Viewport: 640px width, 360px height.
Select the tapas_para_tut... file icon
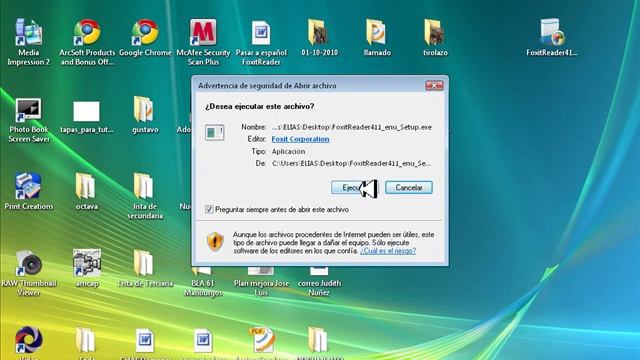(x=87, y=116)
